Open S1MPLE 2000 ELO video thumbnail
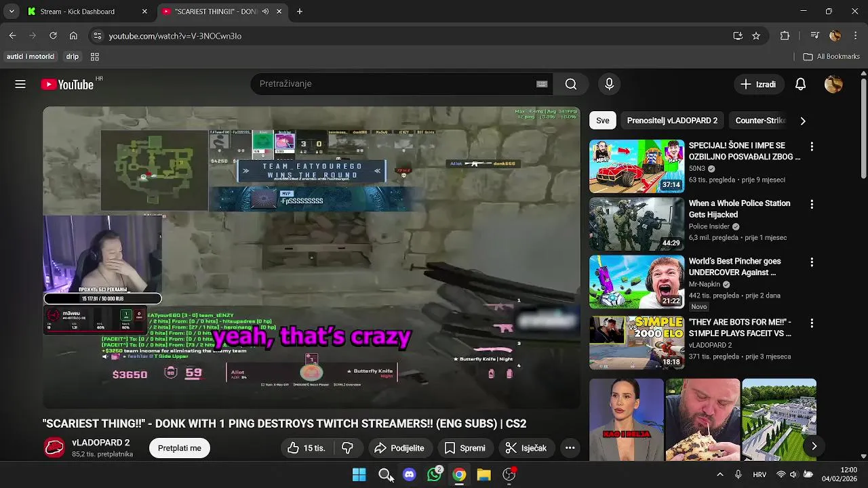Screen dimensions: 868x488 pyautogui.click(x=637, y=344)
